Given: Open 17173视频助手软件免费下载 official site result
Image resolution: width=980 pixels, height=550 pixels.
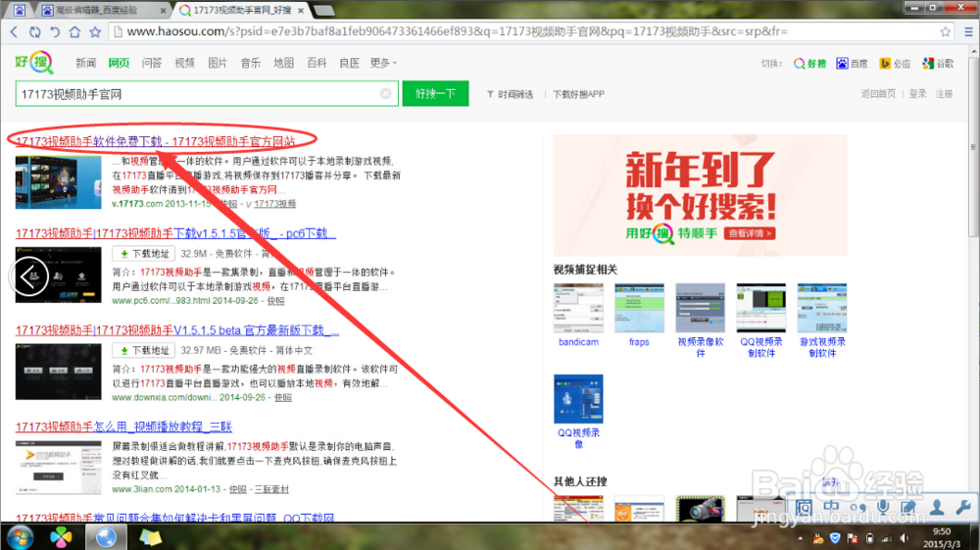Looking at the screenshot, I should click(x=155, y=141).
